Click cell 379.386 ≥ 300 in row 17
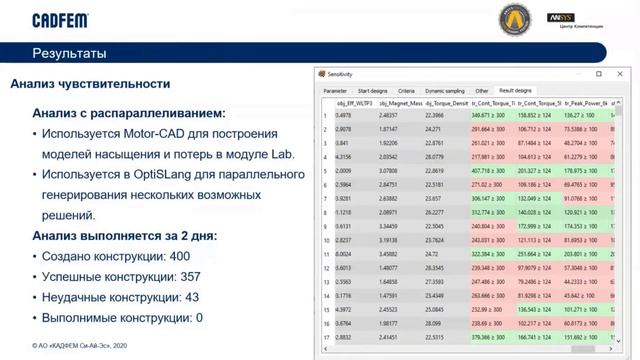640x360 pixels. coord(493,338)
